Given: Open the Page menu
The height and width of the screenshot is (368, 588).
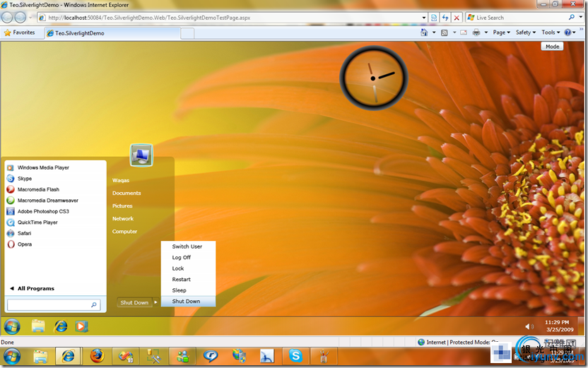Looking at the screenshot, I should coord(501,32).
